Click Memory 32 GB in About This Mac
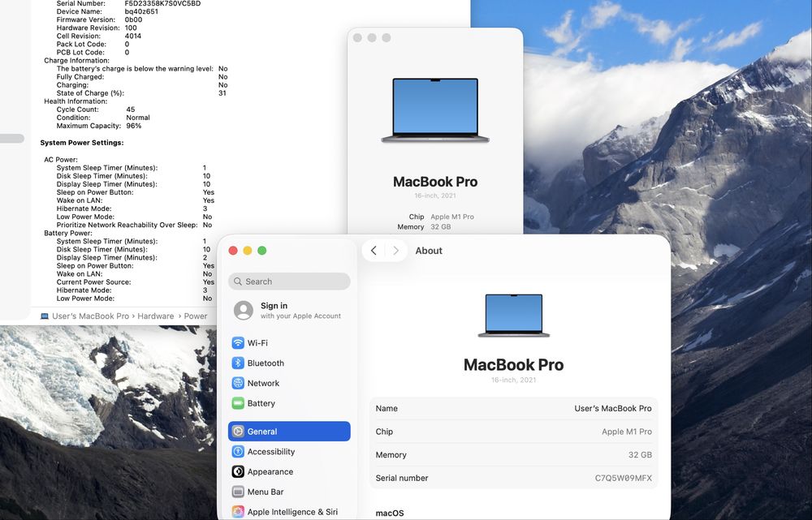The width and height of the screenshot is (812, 520). [424, 226]
